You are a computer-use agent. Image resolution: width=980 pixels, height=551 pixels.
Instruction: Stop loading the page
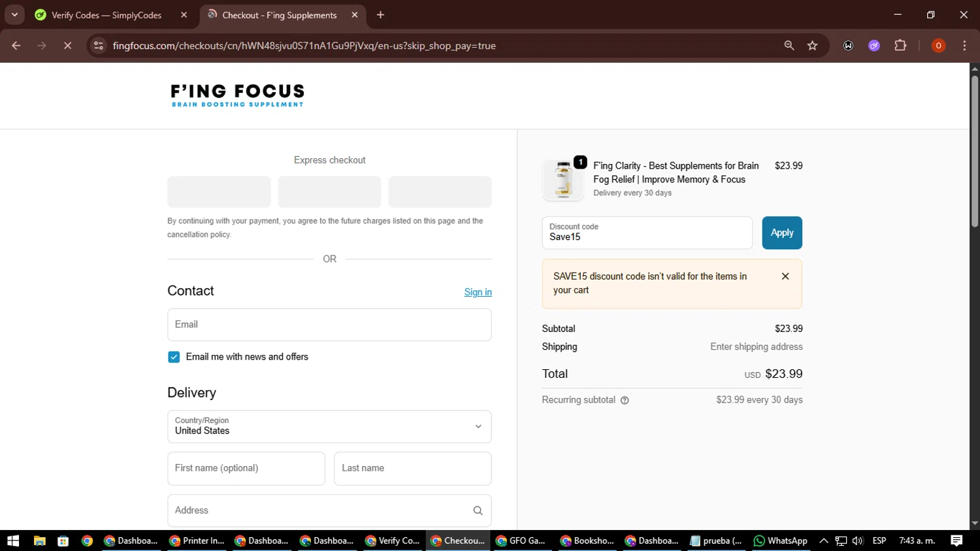coord(67,46)
